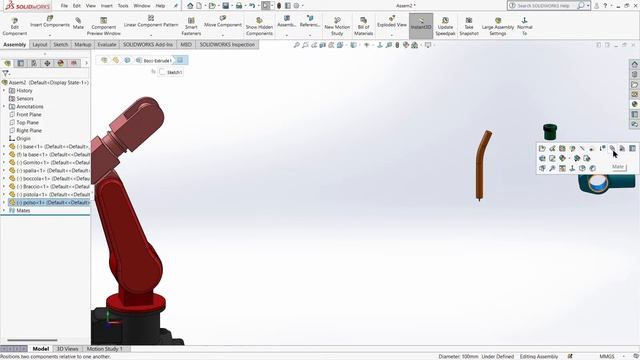Click Bill of Materials

tap(363, 27)
